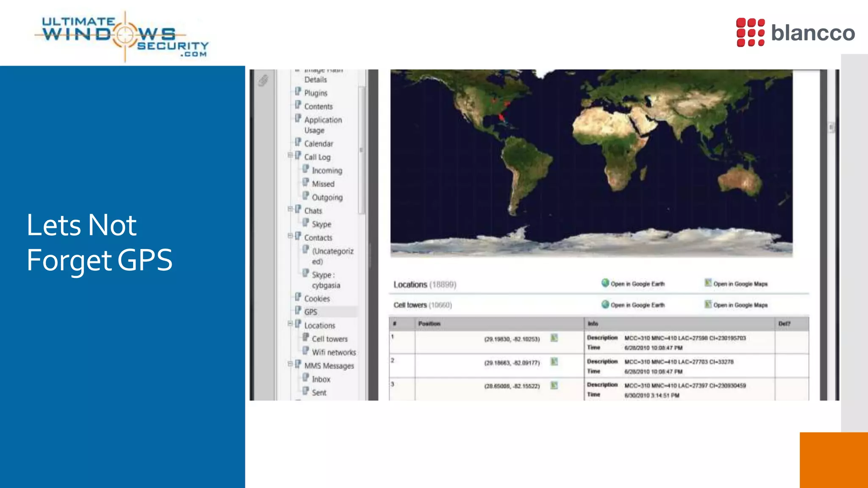Click Google Maps icon beside Locations

click(708, 283)
